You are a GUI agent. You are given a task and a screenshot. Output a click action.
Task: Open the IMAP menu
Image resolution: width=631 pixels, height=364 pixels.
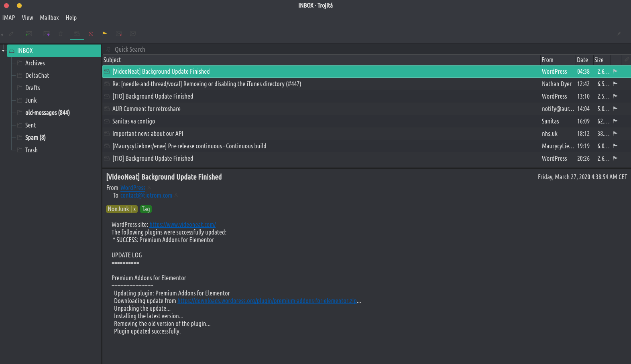point(8,18)
